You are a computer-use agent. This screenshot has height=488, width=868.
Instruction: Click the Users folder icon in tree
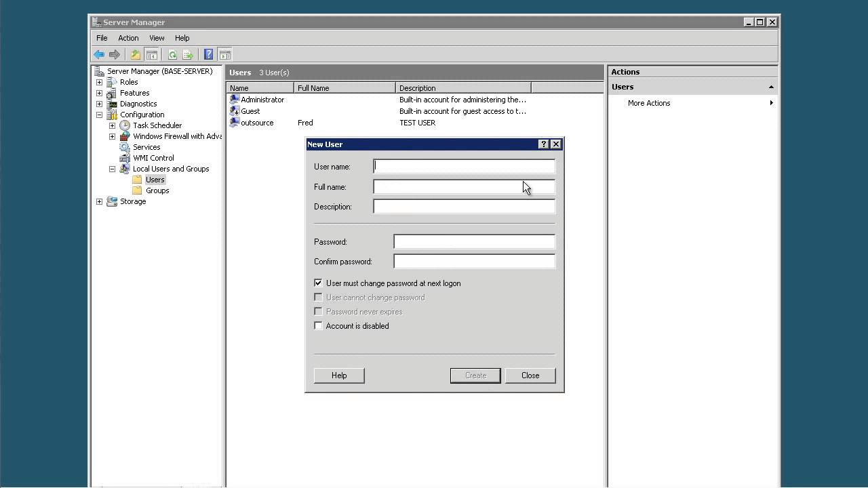tap(138, 180)
